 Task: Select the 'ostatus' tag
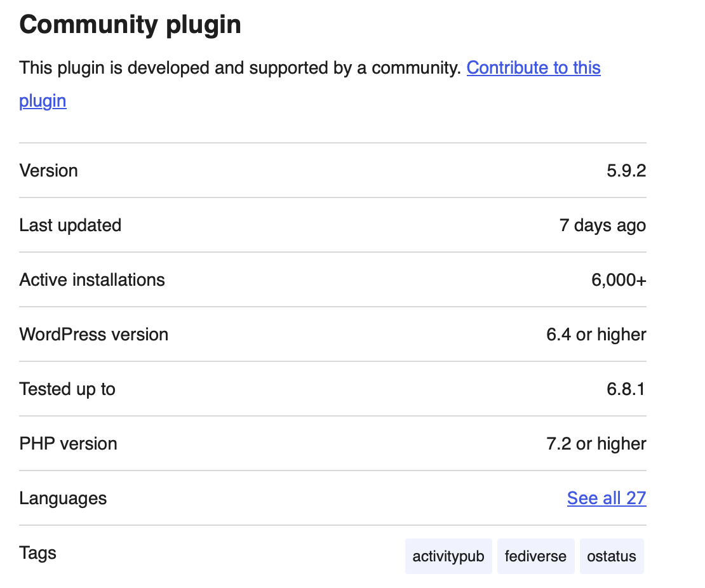pyautogui.click(x=612, y=556)
